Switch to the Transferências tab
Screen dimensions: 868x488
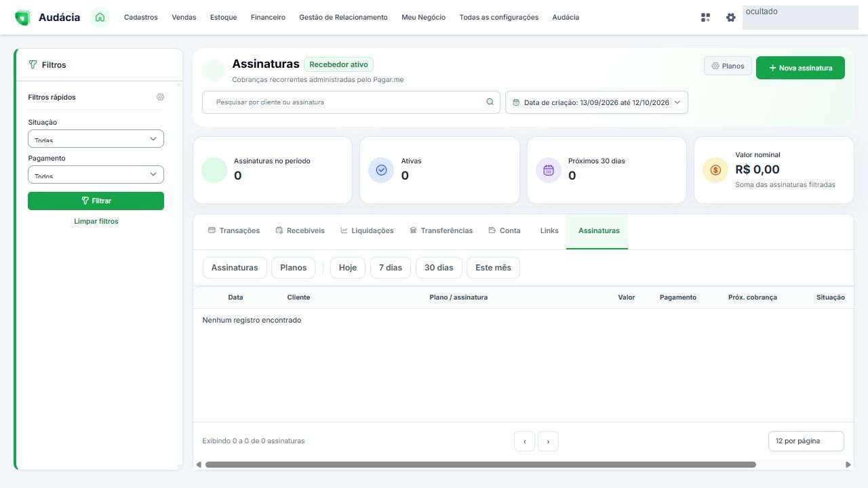click(441, 231)
